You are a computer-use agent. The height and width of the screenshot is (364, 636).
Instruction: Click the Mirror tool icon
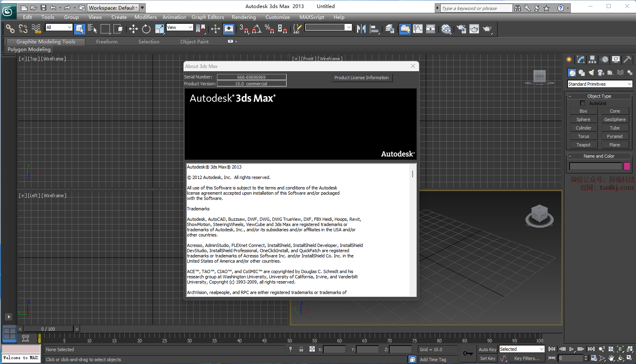[x=361, y=29]
